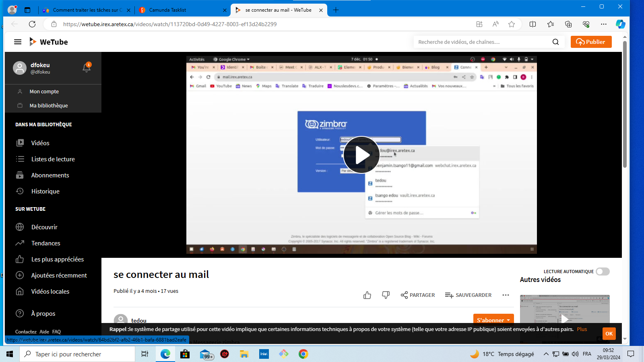
Task: Open the WeTube hamburger menu
Action: point(18,42)
